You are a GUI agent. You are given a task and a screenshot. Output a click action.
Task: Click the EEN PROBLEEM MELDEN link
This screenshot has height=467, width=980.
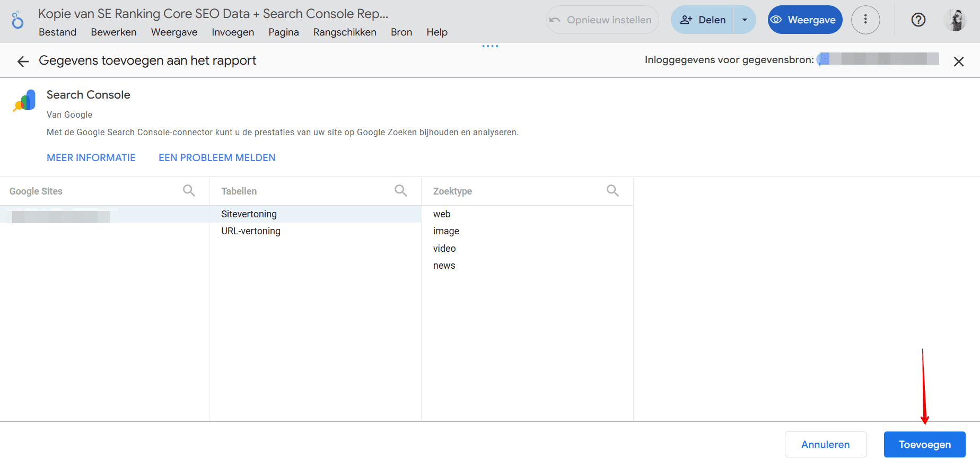click(x=217, y=158)
